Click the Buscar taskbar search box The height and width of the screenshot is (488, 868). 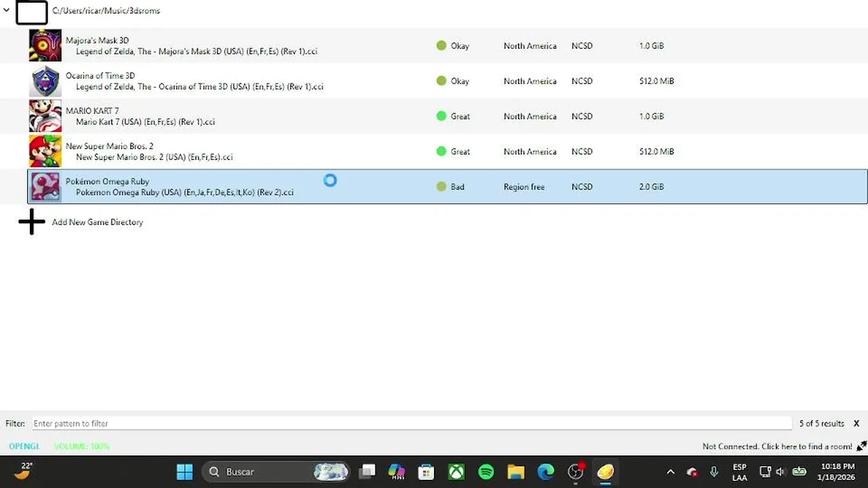pos(277,472)
